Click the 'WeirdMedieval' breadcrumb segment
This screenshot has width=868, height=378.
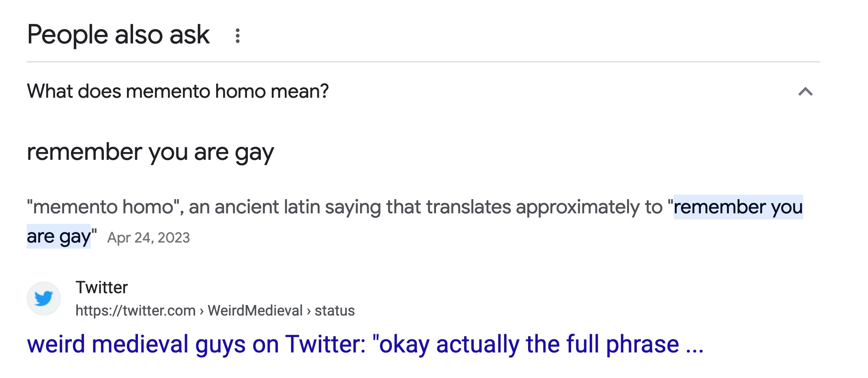(x=255, y=311)
